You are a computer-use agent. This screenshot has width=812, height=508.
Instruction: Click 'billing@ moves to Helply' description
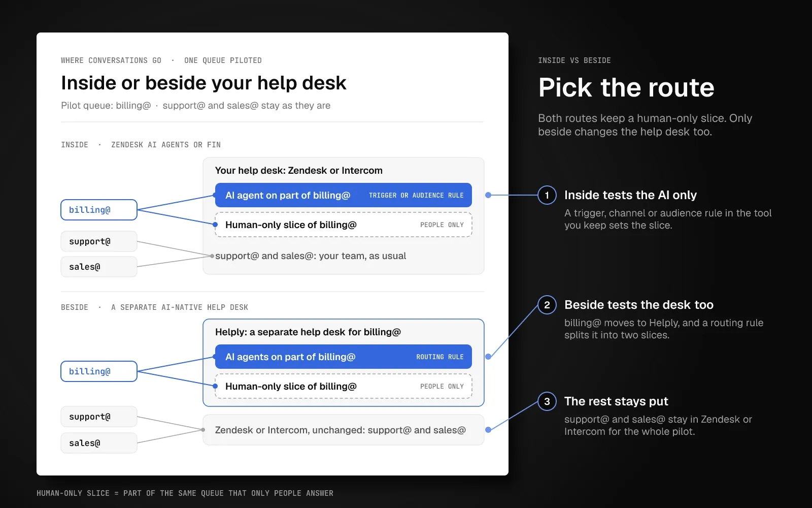coord(664,329)
